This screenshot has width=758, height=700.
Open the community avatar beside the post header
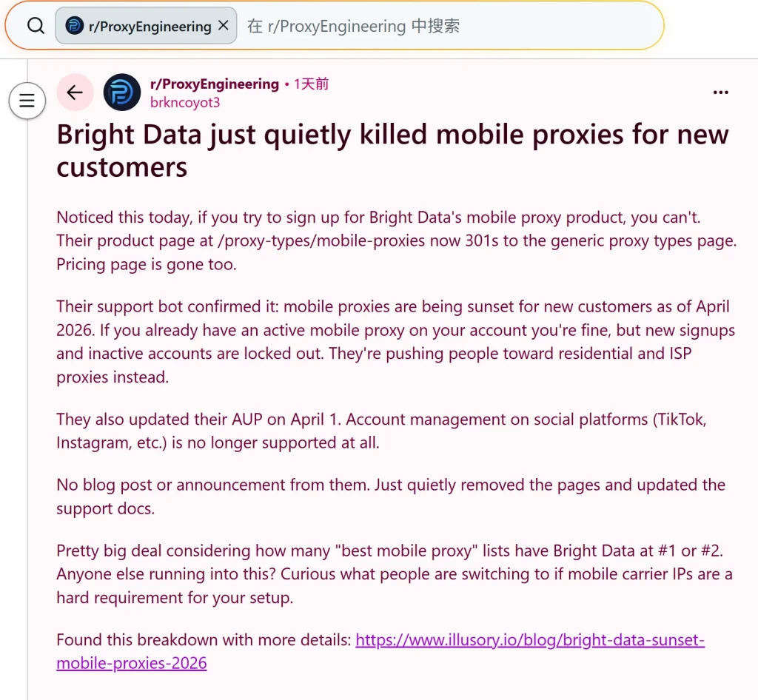point(121,92)
